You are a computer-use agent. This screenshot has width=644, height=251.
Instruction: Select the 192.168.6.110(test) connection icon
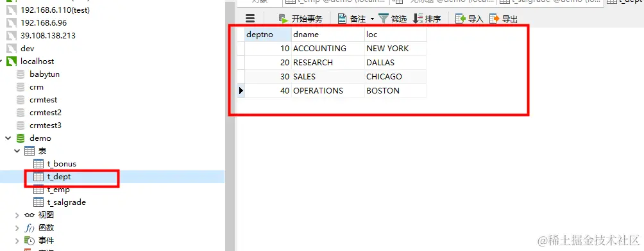tap(11, 10)
